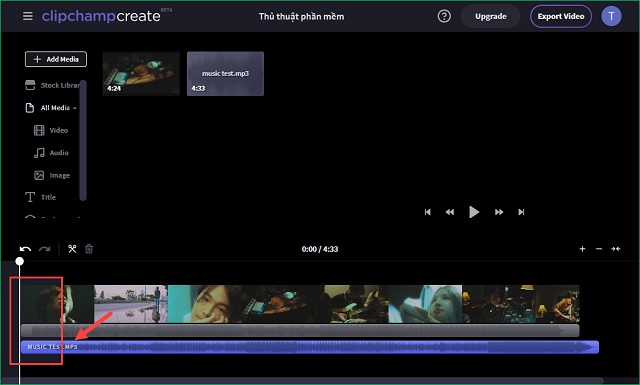
Task: Click the sidebar vertical scrollbar
Action: [x=83, y=140]
